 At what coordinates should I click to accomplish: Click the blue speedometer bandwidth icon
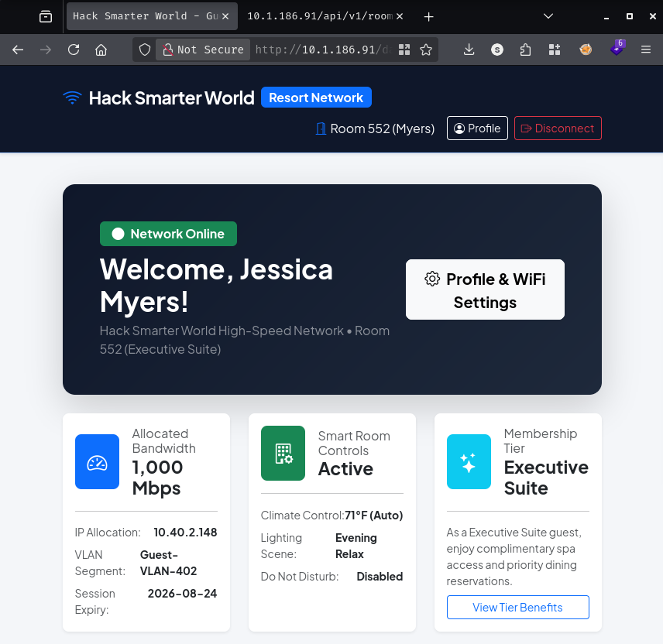98,462
